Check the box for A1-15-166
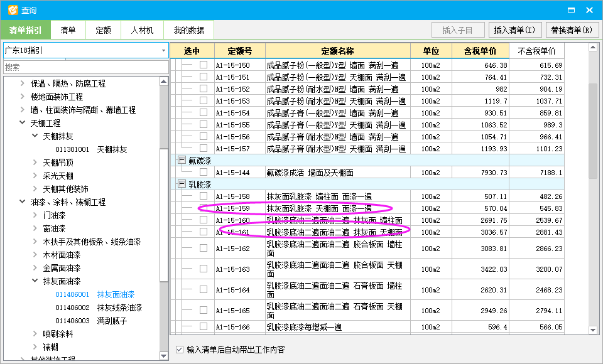The height and width of the screenshot is (364, 603). tap(204, 326)
